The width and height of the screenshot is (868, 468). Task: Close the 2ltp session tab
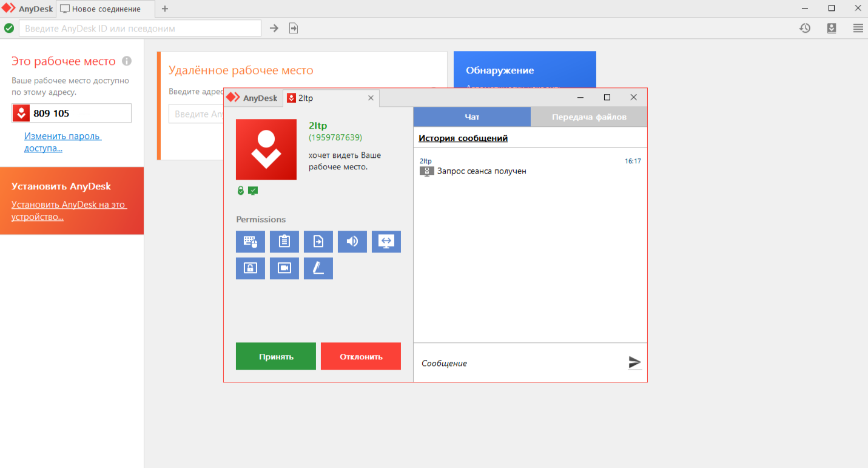(x=371, y=98)
